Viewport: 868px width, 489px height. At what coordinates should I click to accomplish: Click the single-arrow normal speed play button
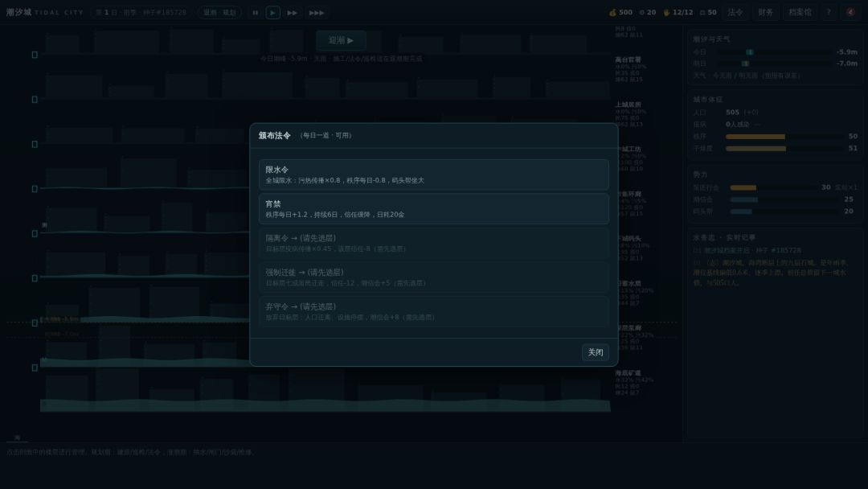point(273,12)
